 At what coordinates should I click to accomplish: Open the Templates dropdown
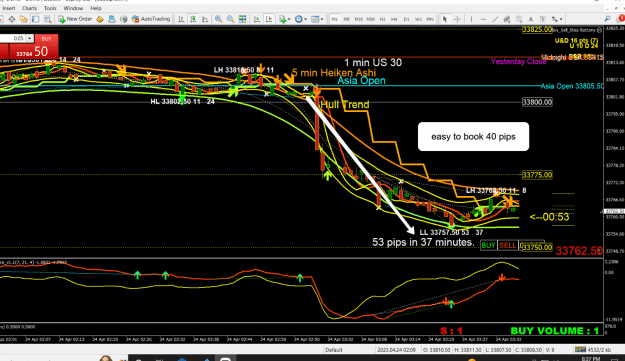(x=317, y=19)
